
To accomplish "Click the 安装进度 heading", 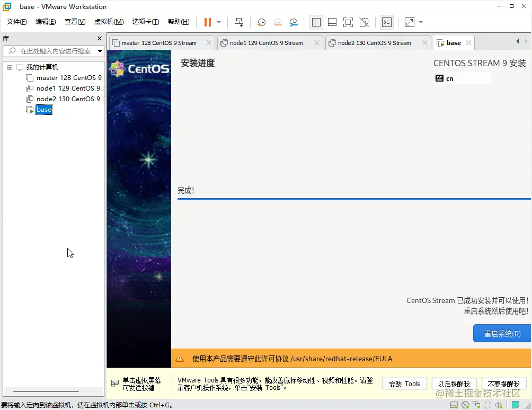I will point(198,63).
